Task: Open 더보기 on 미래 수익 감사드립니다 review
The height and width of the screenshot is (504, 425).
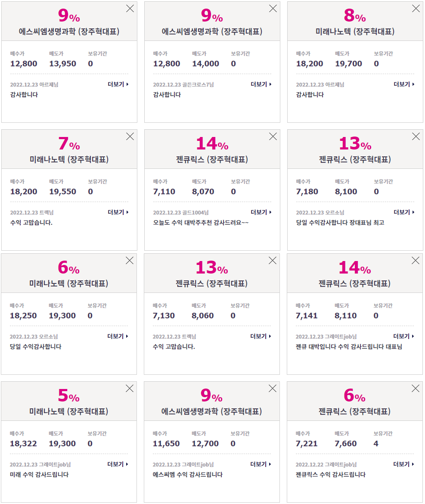Action: click(118, 464)
